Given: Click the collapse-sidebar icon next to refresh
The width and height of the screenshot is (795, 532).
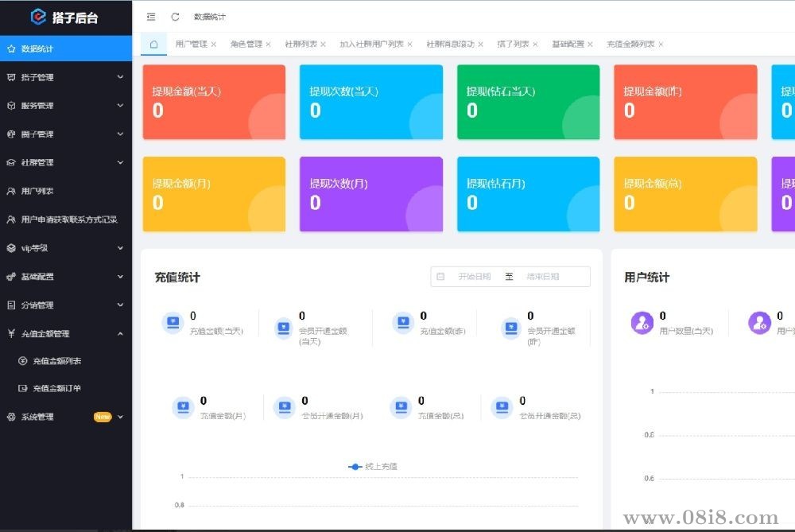Looking at the screenshot, I should point(151,16).
